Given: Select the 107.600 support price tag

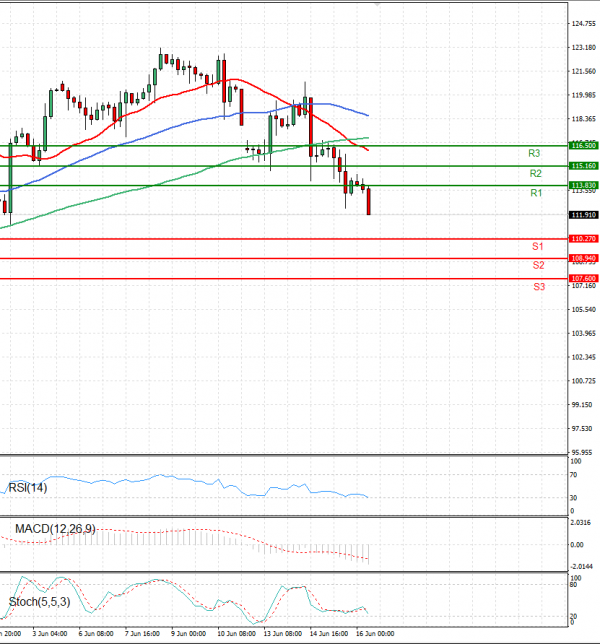Looking at the screenshot, I should coord(584,278).
